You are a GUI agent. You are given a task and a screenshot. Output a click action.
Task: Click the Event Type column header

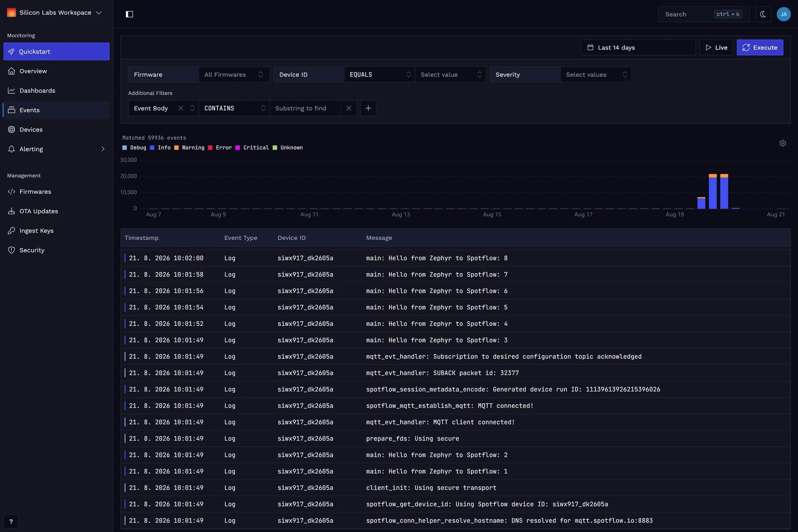(241, 238)
